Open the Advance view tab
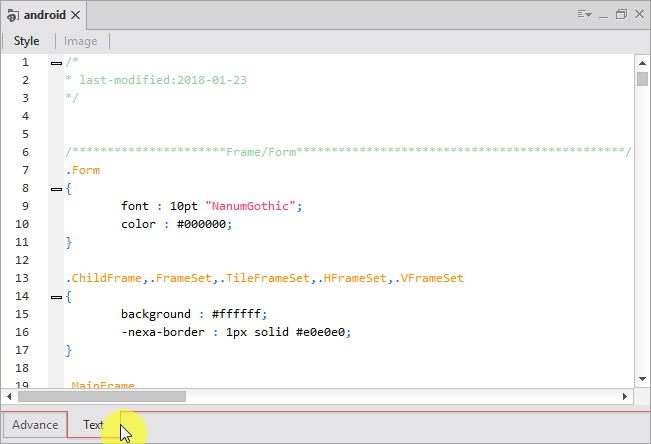Screen dimensions: 651x444 coord(35,425)
